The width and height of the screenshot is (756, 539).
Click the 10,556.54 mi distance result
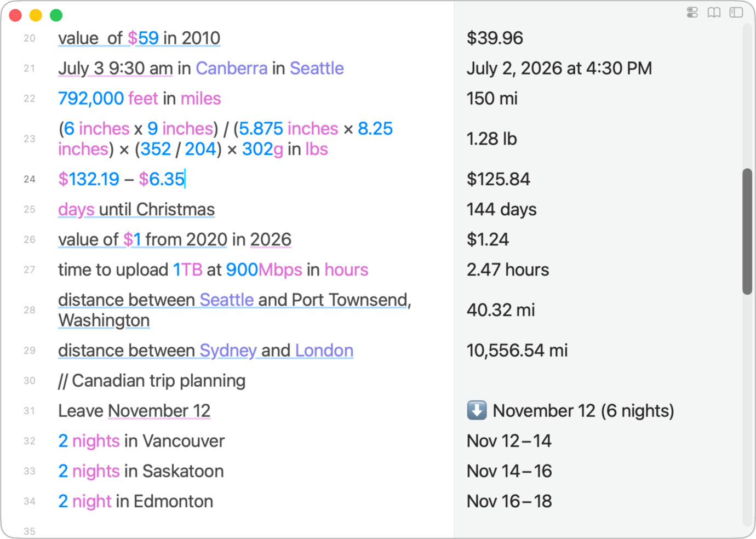tap(517, 351)
